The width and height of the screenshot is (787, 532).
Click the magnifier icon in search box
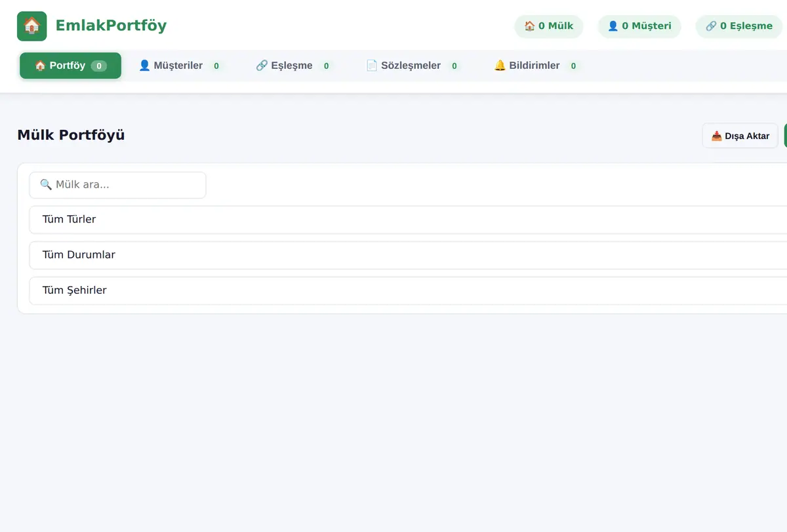point(46,185)
